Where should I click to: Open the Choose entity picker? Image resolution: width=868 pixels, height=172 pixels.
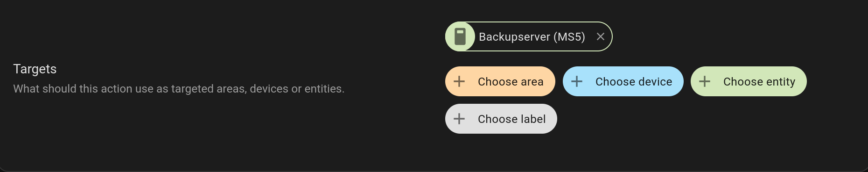pos(749,81)
